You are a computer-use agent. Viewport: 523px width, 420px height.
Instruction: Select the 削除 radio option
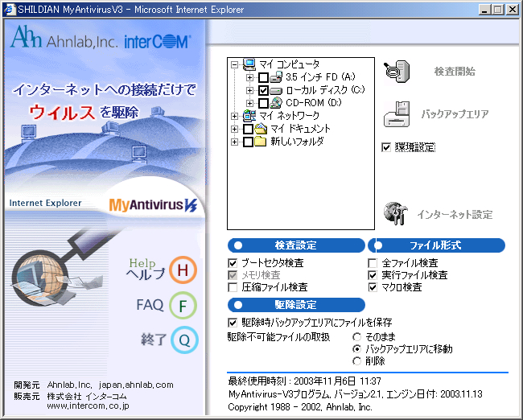pos(357,361)
